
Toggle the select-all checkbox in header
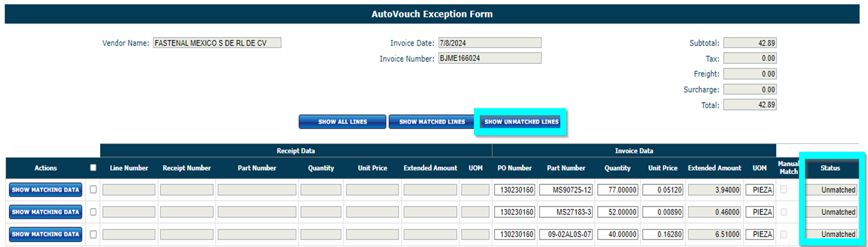coord(93,168)
